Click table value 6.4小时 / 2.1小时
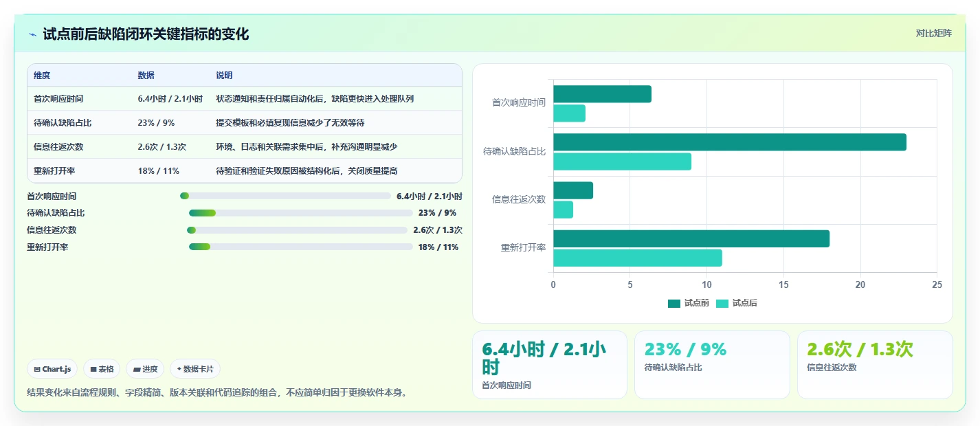 (x=170, y=99)
